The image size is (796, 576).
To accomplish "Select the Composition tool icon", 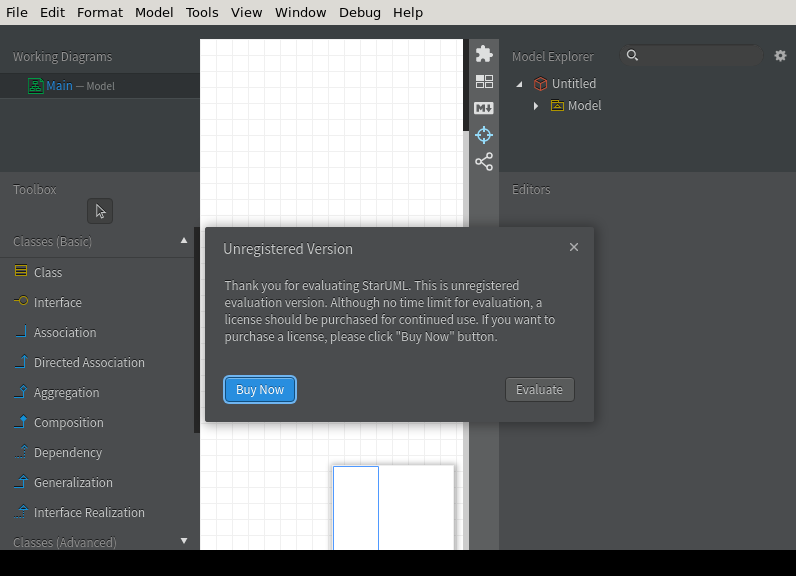I will pos(21,421).
